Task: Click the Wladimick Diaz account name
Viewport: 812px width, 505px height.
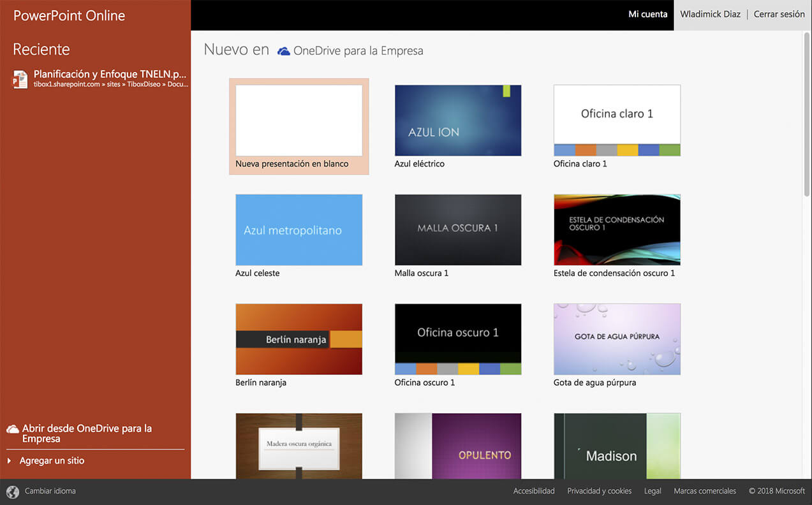Action: 710,14
